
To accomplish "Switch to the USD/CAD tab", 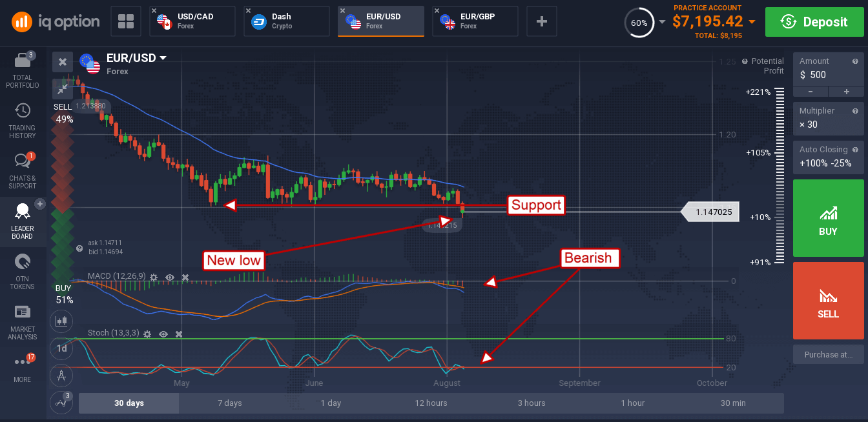I will pyautogui.click(x=192, y=21).
